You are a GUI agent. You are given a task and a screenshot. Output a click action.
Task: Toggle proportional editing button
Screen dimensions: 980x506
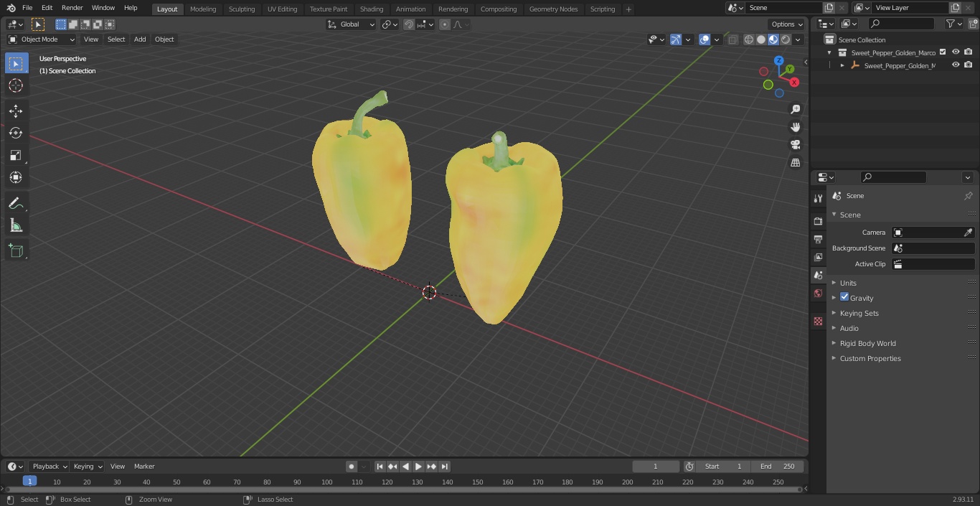445,24
